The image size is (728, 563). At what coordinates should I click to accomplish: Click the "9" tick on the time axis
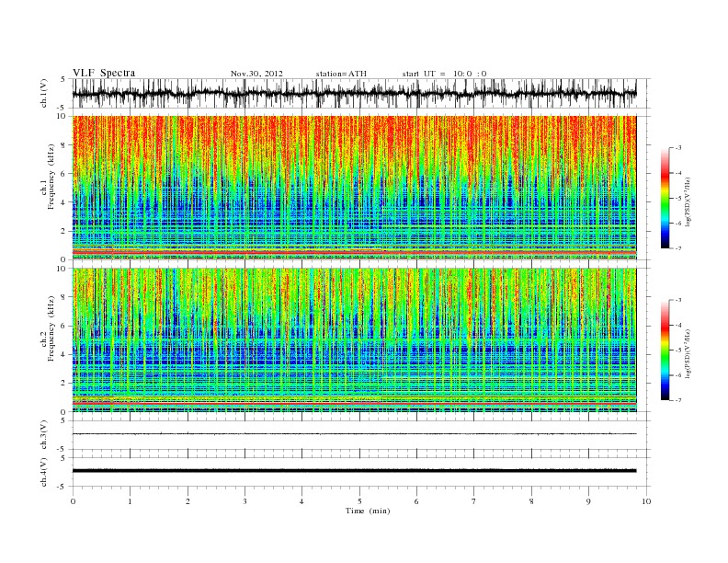588,501
